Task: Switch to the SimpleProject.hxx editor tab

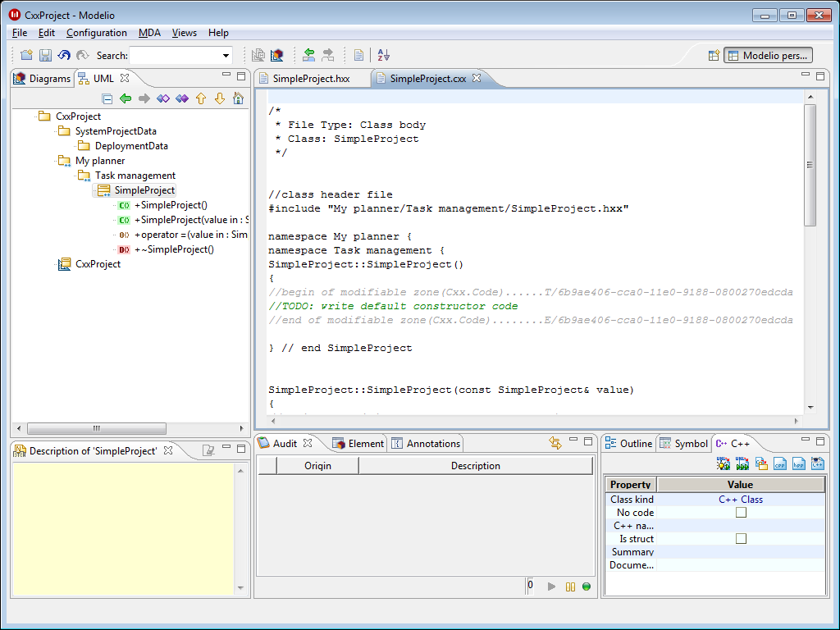Action: point(311,79)
